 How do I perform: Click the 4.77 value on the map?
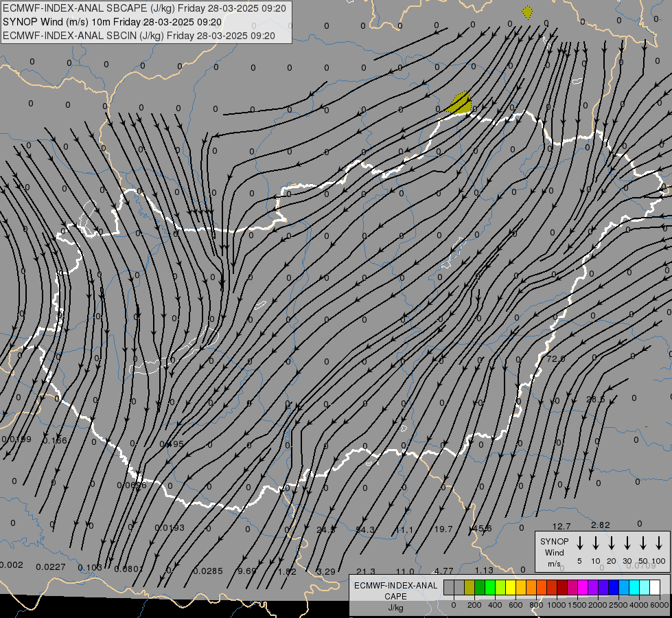(x=443, y=571)
